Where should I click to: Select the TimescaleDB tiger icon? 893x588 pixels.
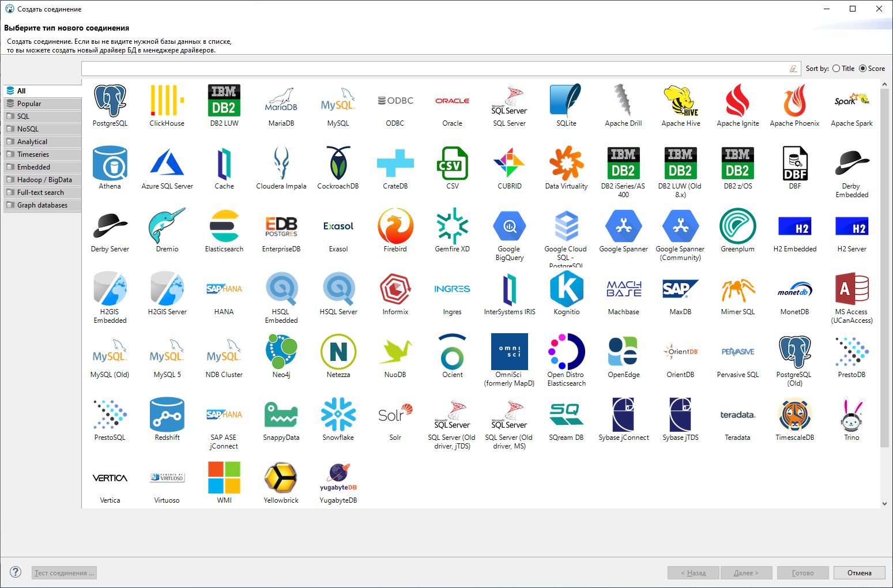[795, 415]
